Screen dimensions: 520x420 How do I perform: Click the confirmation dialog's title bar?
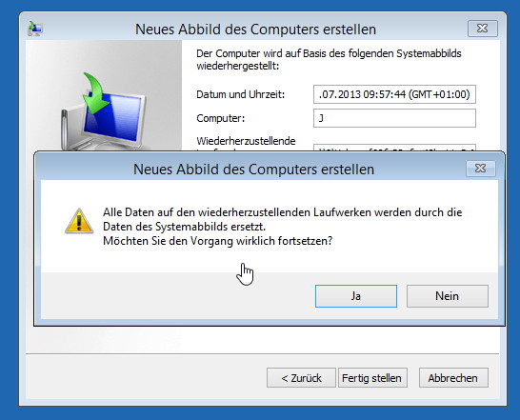[253, 170]
